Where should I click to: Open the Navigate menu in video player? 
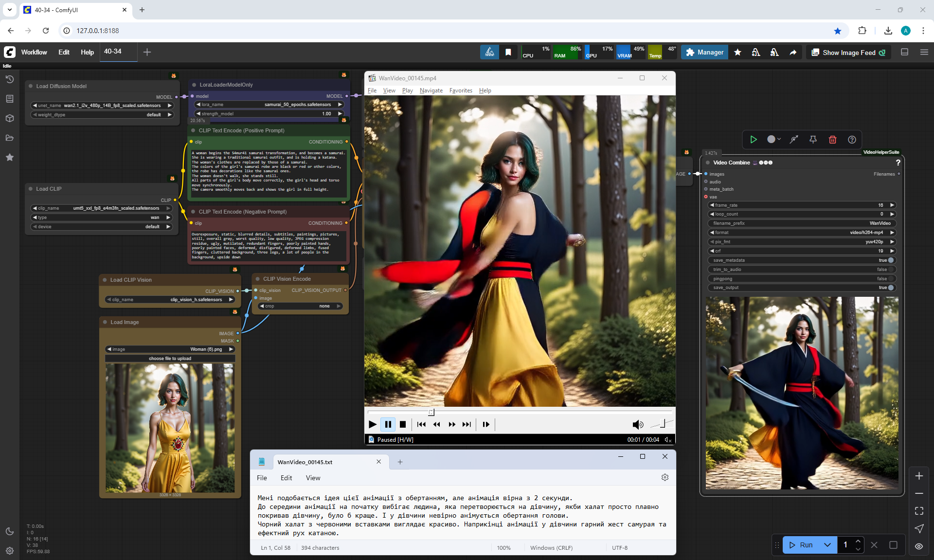point(431,90)
